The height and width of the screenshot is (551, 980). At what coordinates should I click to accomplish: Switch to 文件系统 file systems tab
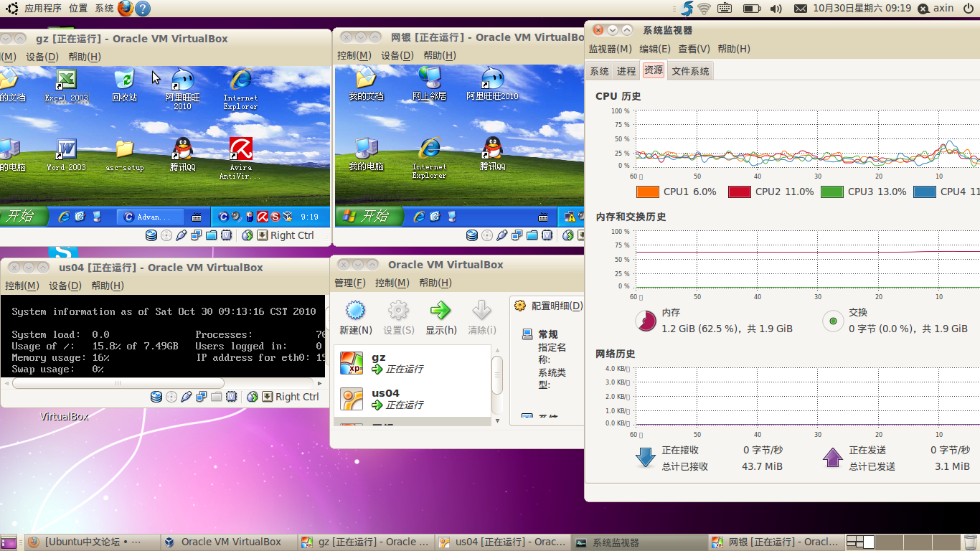tap(690, 71)
